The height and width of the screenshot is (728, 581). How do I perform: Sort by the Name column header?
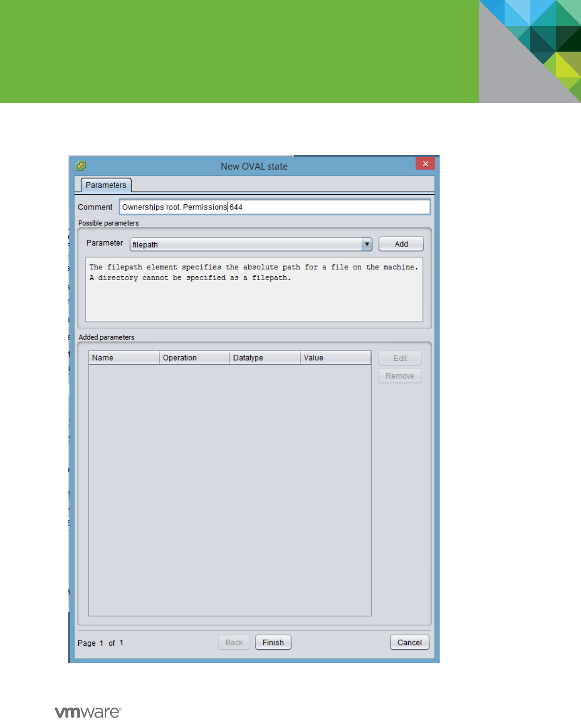click(124, 358)
